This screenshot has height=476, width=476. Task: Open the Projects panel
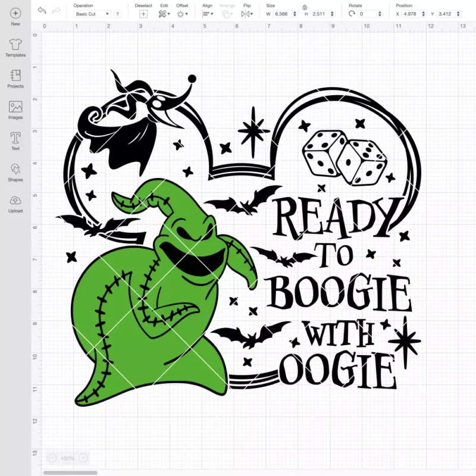15,79
